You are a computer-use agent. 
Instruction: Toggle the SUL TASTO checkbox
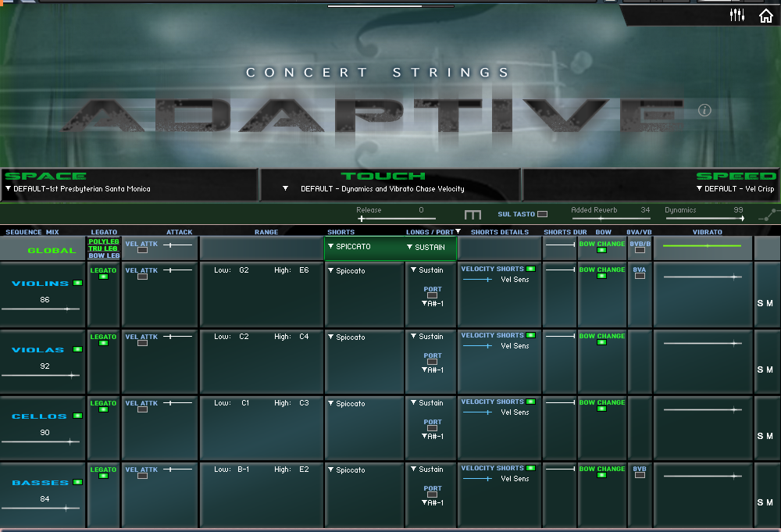click(543, 214)
